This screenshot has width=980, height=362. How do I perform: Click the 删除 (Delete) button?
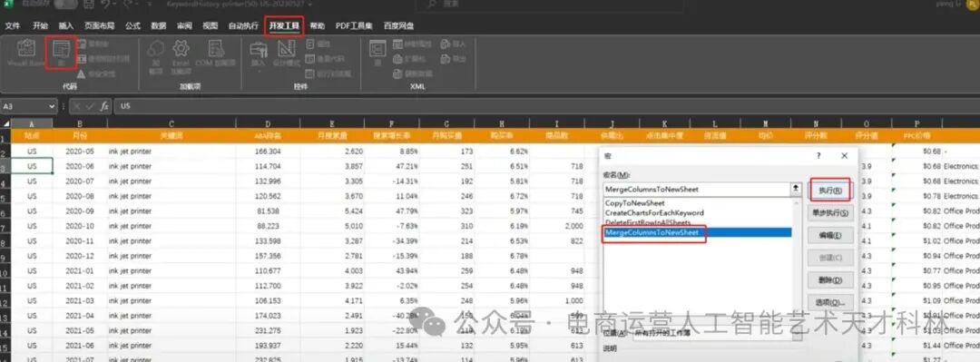click(x=830, y=279)
